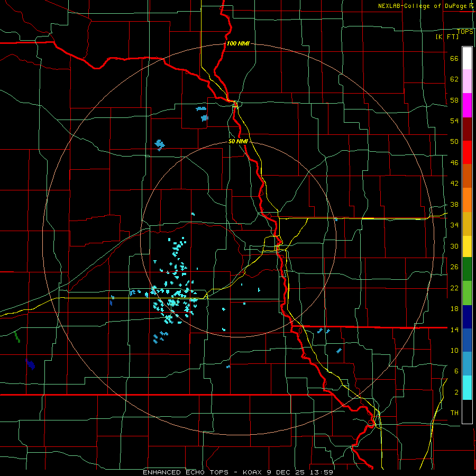
Task: Click the "10" legend value
Action: tap(454, 350)
